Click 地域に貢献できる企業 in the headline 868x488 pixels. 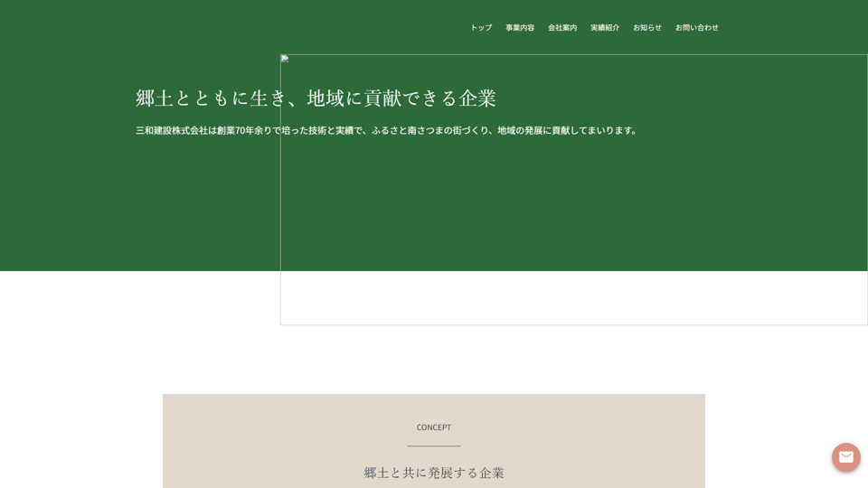tap(401, 99)
